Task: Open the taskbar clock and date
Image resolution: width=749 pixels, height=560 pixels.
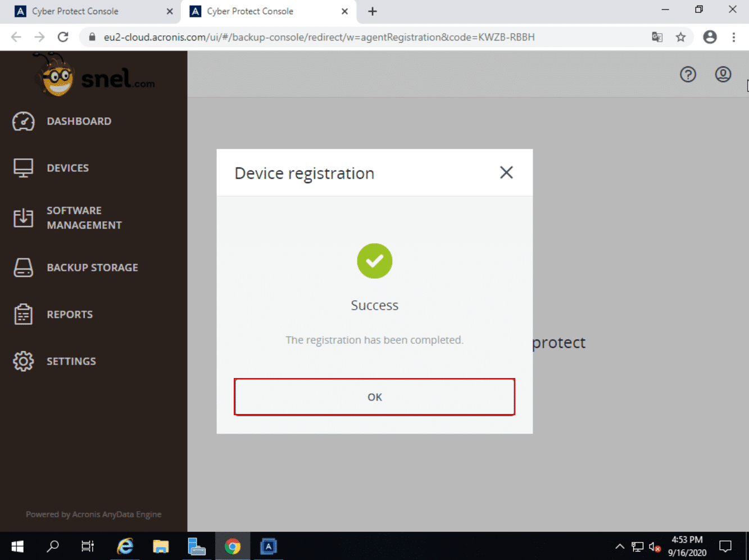Action: (x=687, y=546)
